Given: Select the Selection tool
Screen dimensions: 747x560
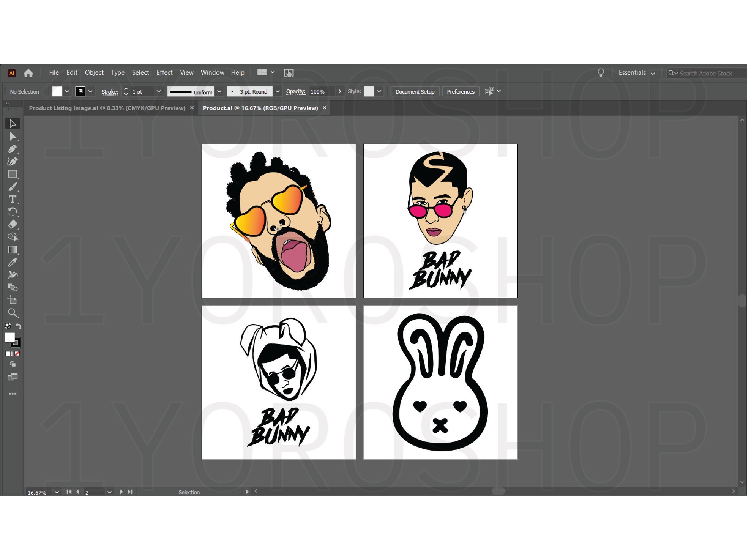Looking at the screenshot, I should coord(13,124).
